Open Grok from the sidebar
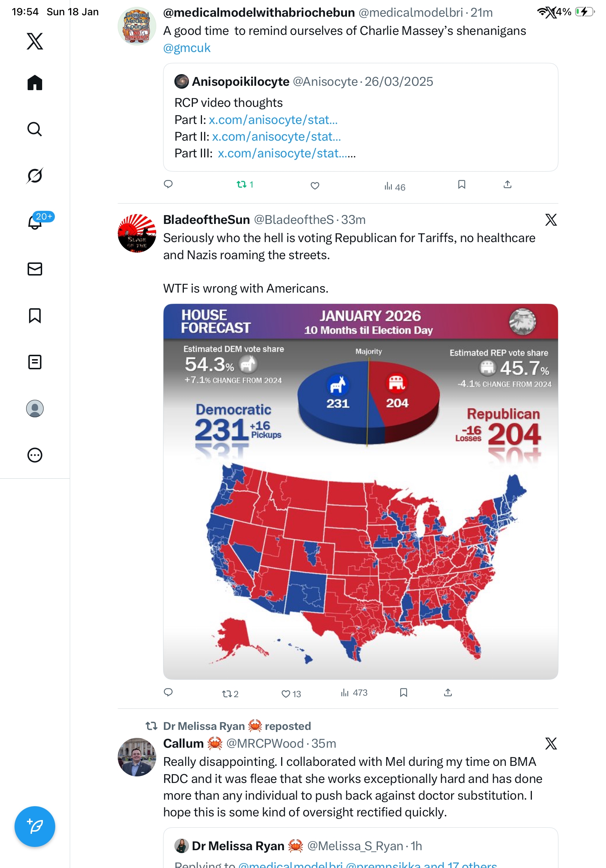Image resolution: width=606 pixels, height=868 pixels. click(35, 176)
